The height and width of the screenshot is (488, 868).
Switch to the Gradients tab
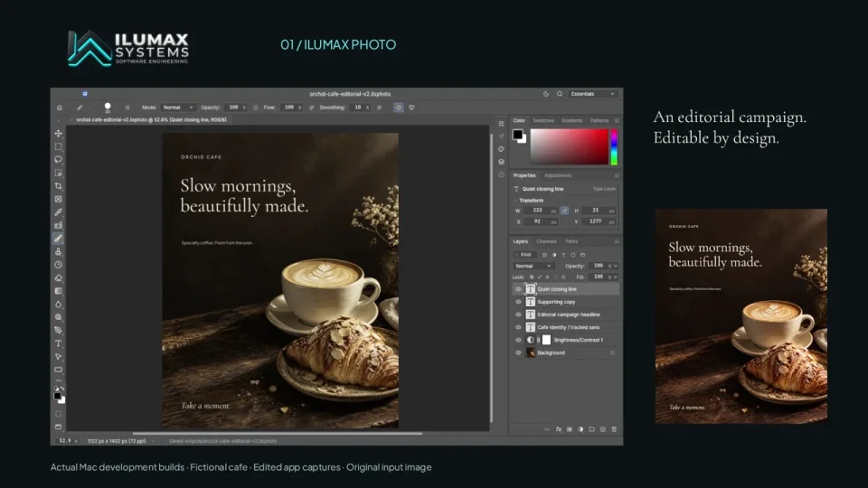tap(571, 120)
